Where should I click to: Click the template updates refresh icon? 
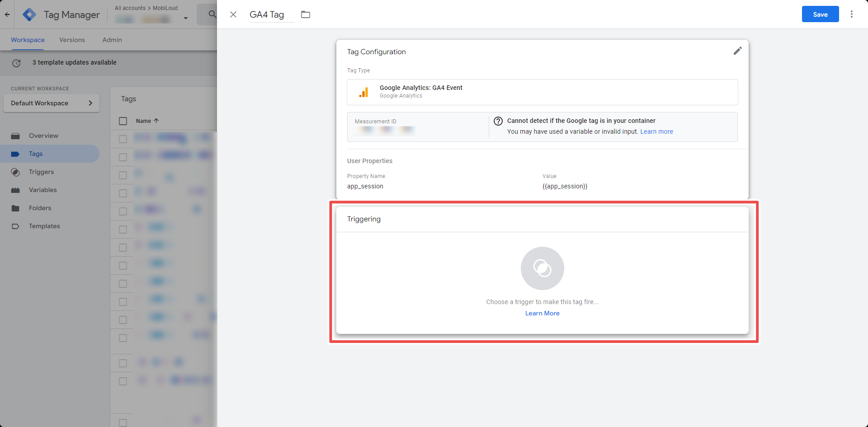point(16,63)
